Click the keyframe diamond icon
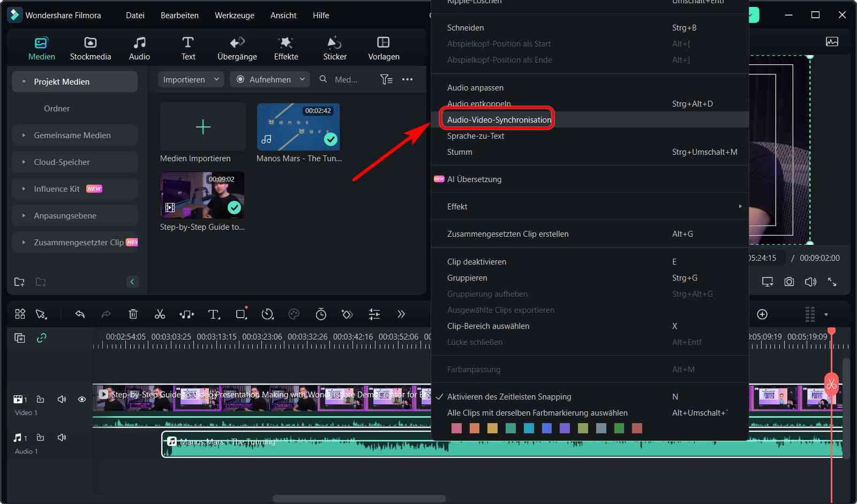857x504 pixels. click(x=347, y=314)
